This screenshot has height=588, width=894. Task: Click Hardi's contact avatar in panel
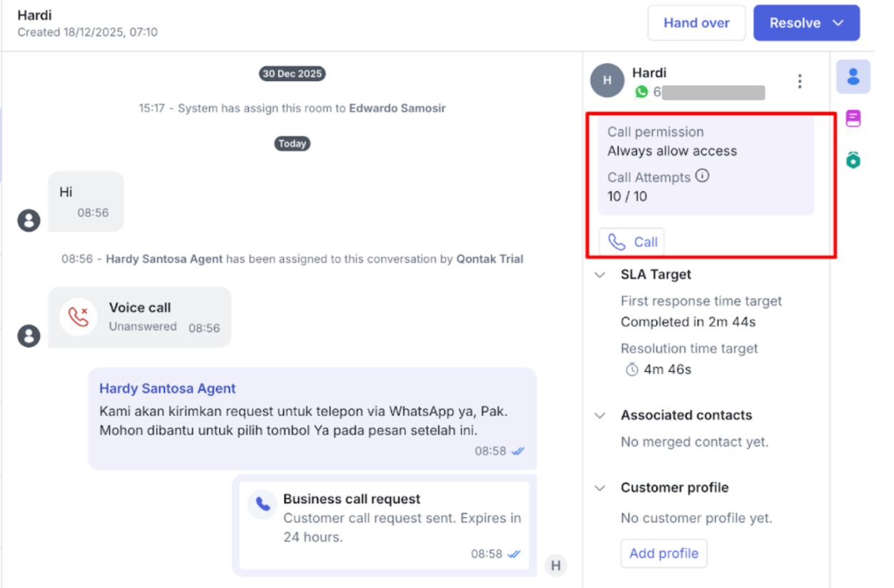tap(607, 81)
